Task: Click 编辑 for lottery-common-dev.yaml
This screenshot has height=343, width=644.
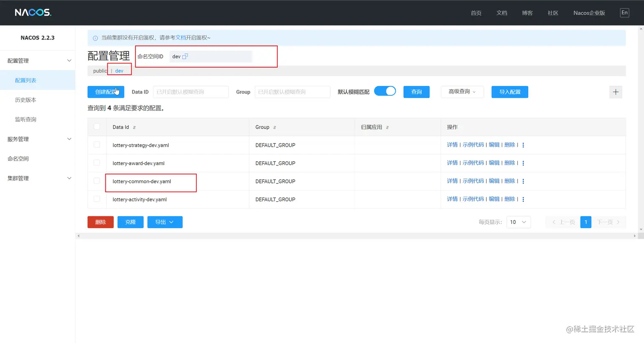Action: click(x=494, y=181)
